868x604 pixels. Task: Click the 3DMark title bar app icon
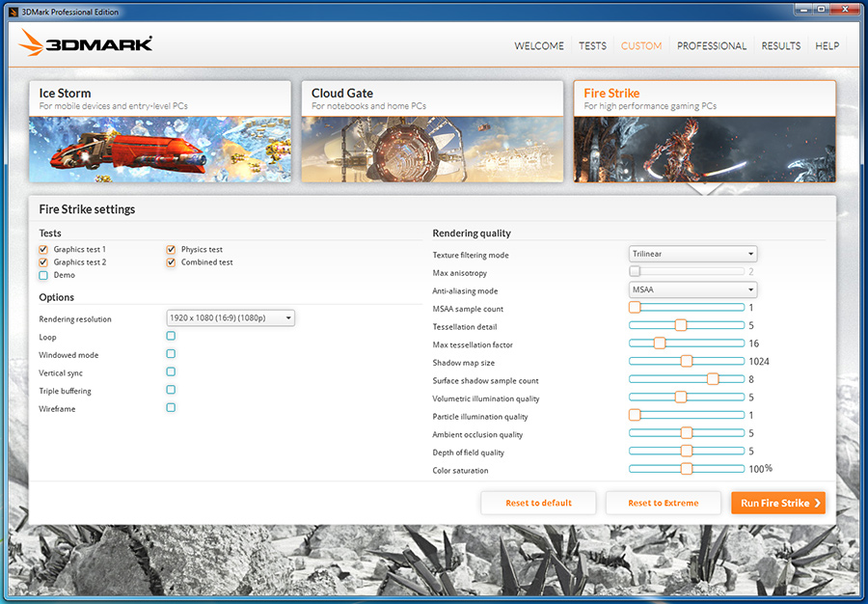[x=14, y=12]
